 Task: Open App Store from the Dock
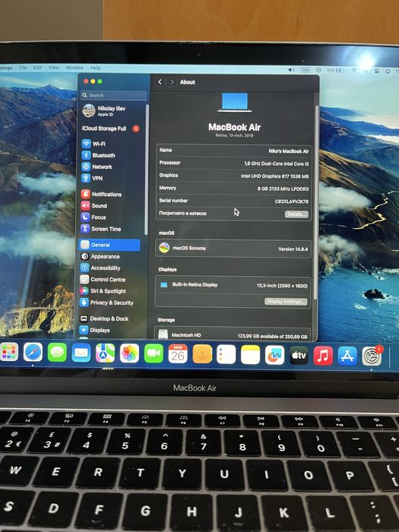point(347,356)
